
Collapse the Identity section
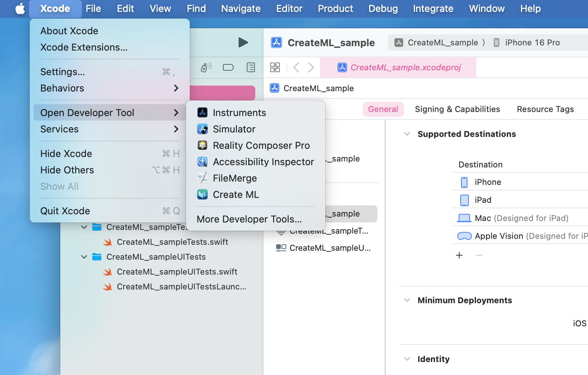(x=407, y=359)
